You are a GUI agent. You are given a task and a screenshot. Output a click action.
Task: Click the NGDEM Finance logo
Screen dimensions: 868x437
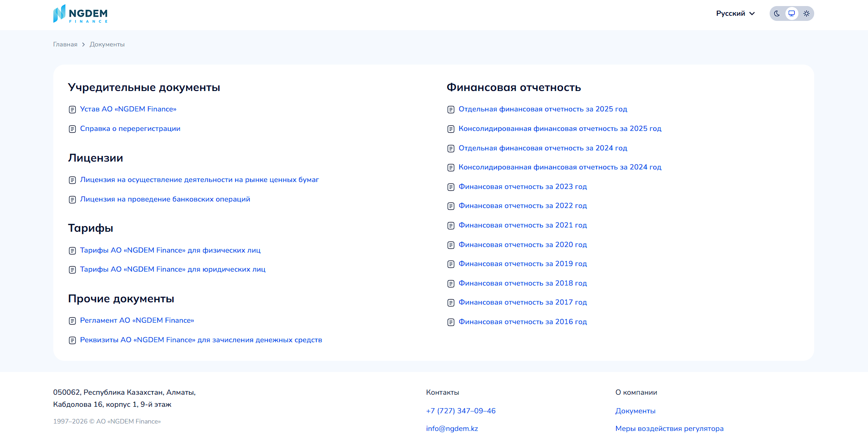tap(80, 13)
